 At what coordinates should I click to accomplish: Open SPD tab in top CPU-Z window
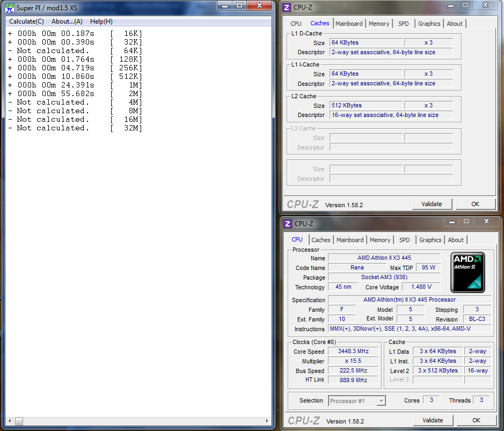click(404, 24)
